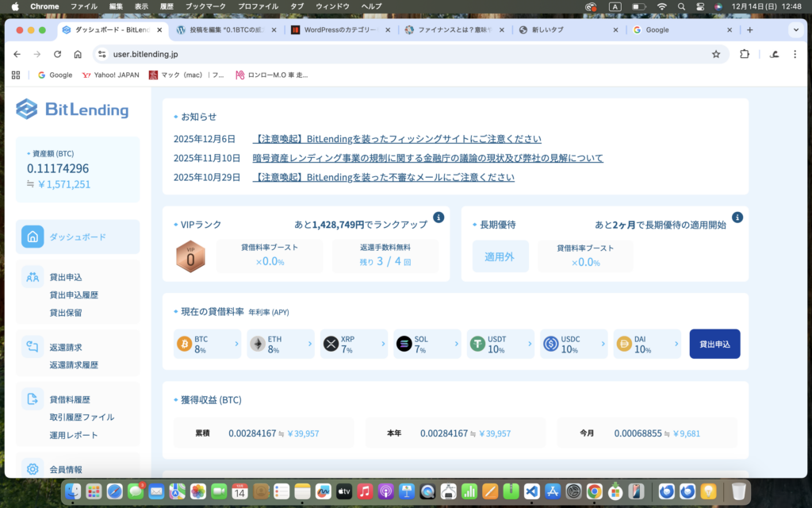The width and height of the screenshot is (812, 508).
Task: Click the 会員情報 gear icon
Action: click(x=33, y=469)
